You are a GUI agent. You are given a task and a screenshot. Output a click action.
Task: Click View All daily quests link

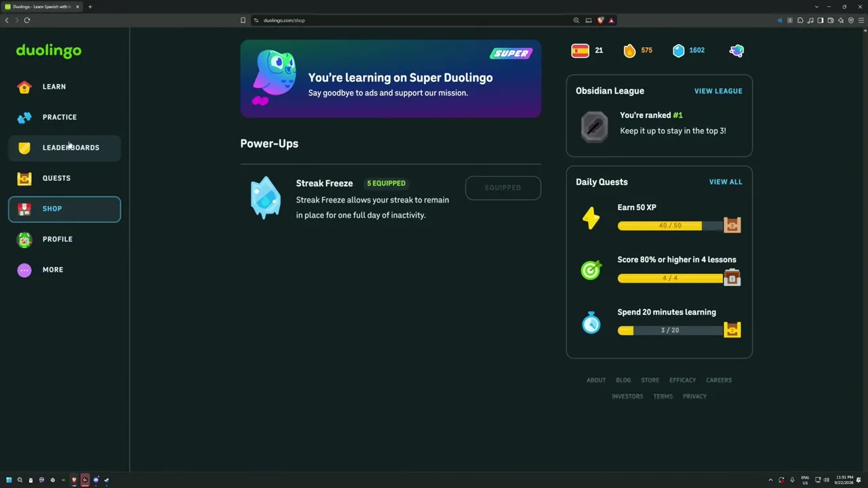point(726,182)
